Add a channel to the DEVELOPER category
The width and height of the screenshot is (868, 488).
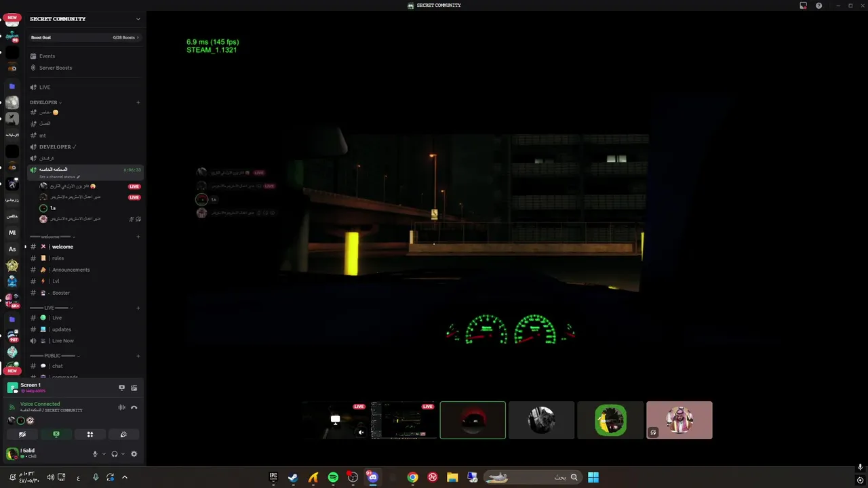point(138,102)
